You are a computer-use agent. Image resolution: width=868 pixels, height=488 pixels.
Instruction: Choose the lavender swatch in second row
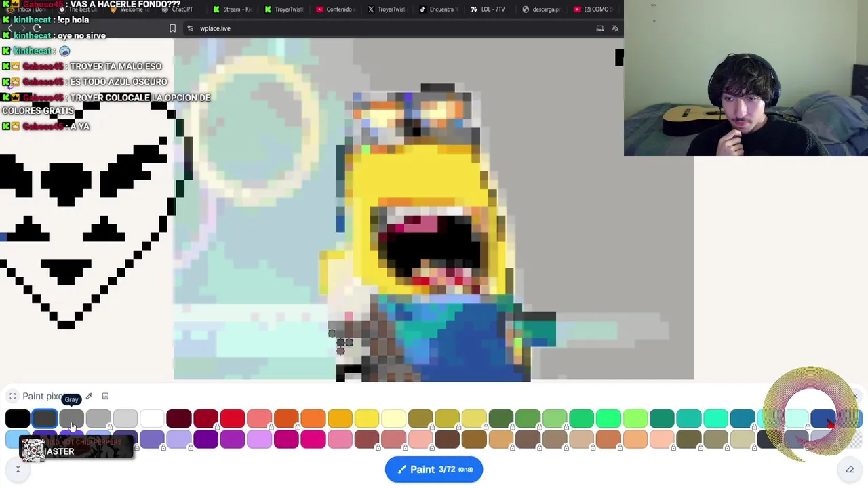click(179, 439)
